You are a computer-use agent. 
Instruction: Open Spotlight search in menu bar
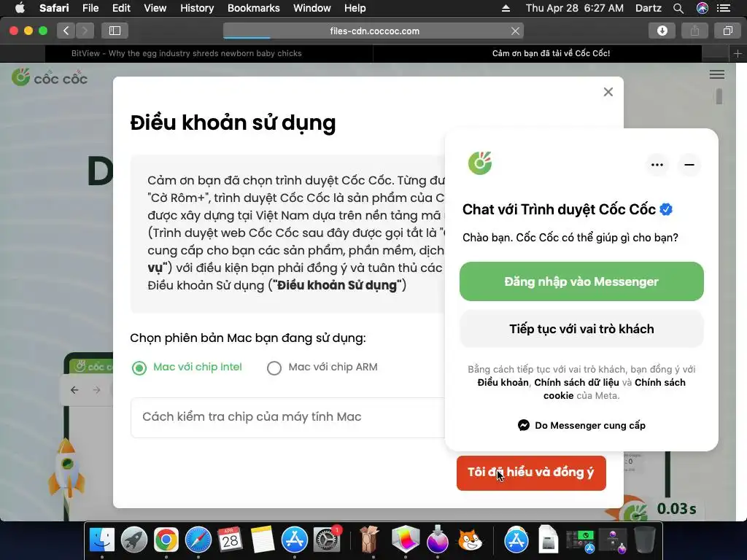(678, 8)
